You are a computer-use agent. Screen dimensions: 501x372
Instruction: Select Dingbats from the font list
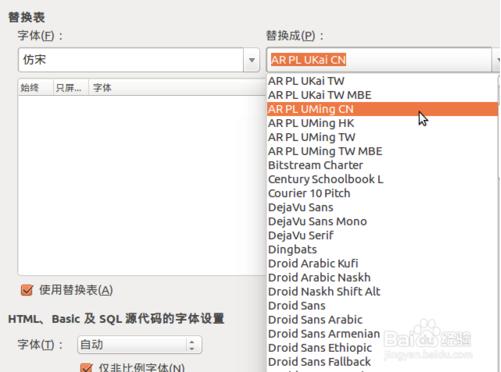point(382,249)
